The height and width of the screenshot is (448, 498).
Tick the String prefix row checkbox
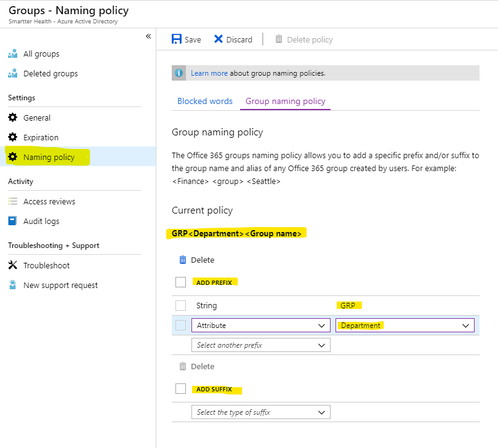pos(180,305)
